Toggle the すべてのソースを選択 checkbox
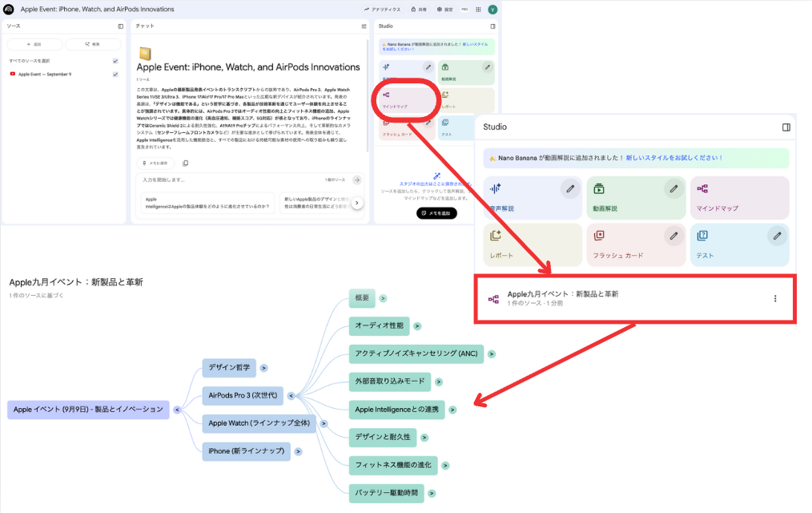The image size is (812, 513). [x=115, y=61]
